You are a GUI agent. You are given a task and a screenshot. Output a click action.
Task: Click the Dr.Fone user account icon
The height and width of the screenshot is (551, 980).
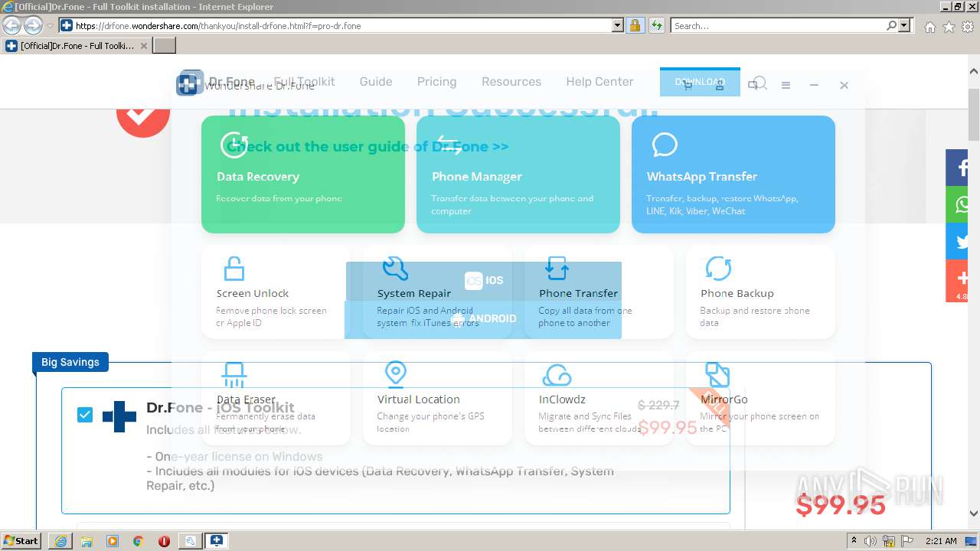click(x=720, y=85)
